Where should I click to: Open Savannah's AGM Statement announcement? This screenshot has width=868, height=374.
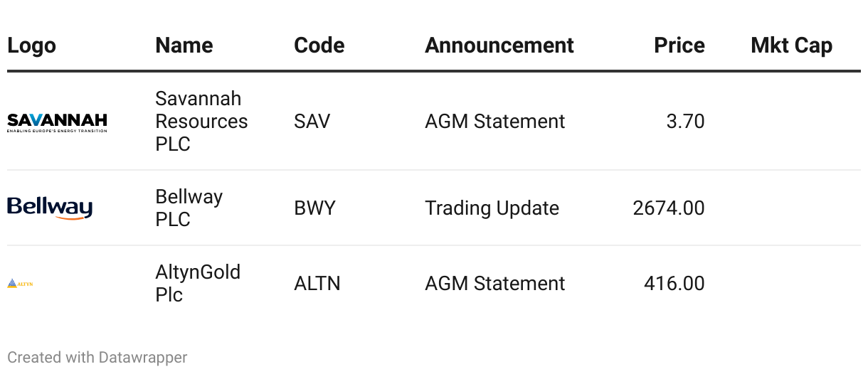(494, 122)
